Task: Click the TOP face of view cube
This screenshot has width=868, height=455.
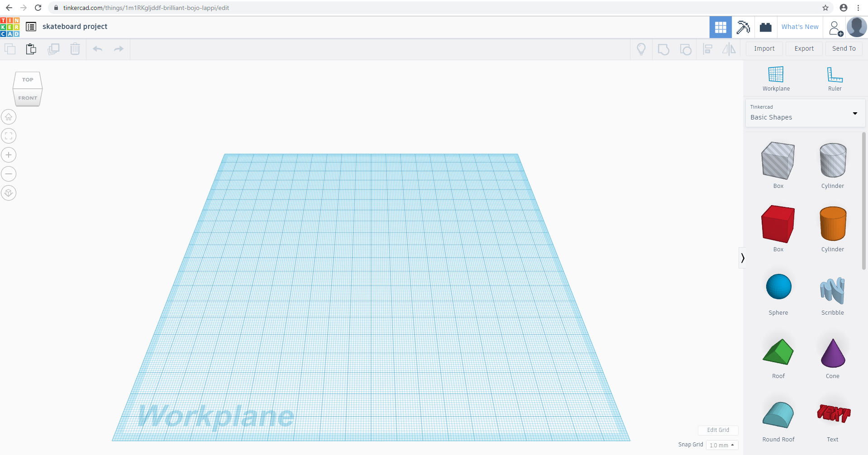Action: 28,80
